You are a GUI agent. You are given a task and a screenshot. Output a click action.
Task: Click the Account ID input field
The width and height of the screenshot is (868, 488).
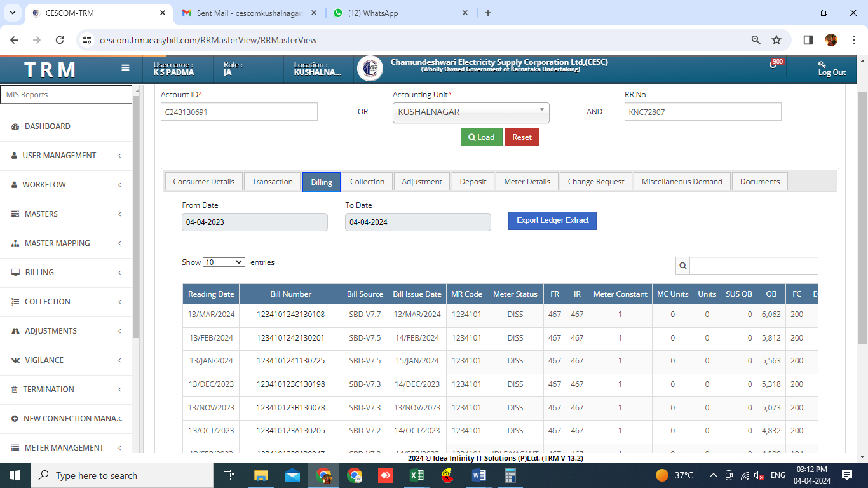coord(239,112)
